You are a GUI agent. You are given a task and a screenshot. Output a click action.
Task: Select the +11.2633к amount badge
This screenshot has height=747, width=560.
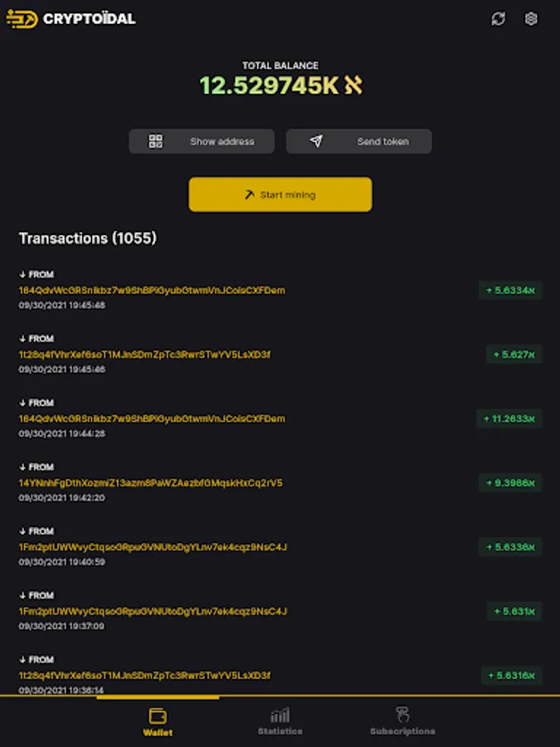click(509, 419)
